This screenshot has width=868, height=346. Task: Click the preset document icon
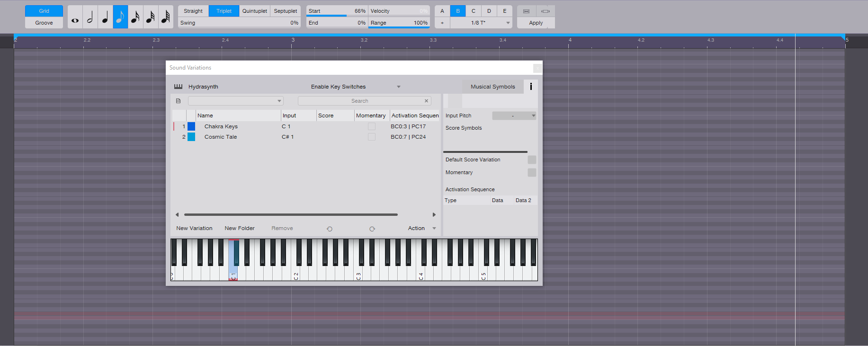pyautogui.click(x=178, y=101)
